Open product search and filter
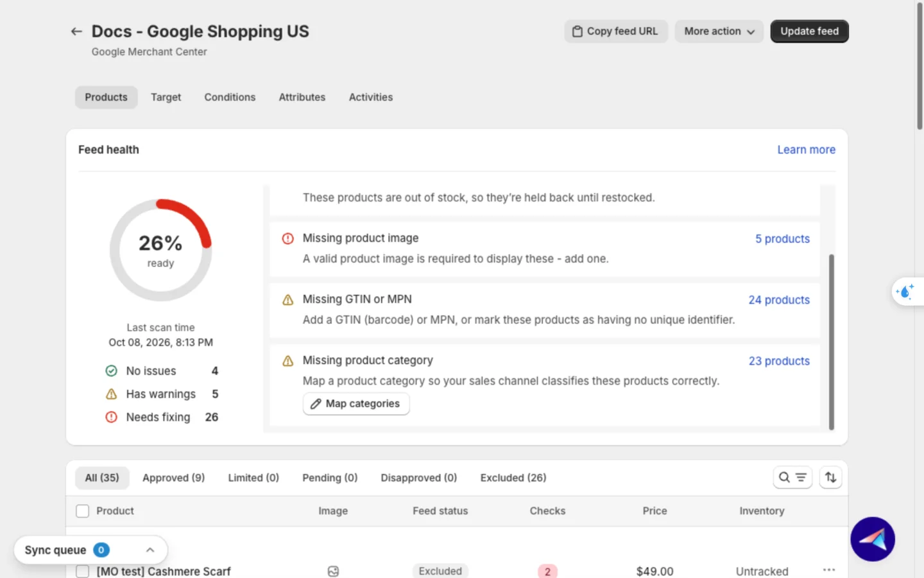 pyautogui.click(x=792, y=477)
